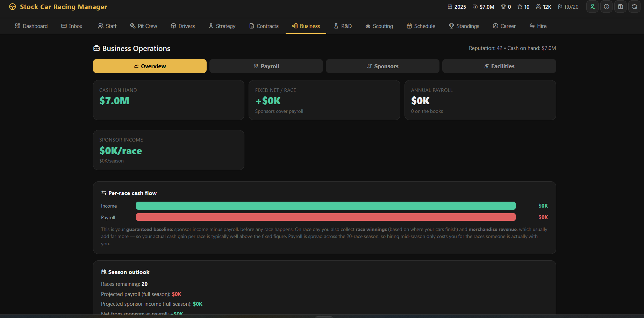This screenshot has height=318, width=644.
Task: Open the Career tab
Action: coord(504,26)
